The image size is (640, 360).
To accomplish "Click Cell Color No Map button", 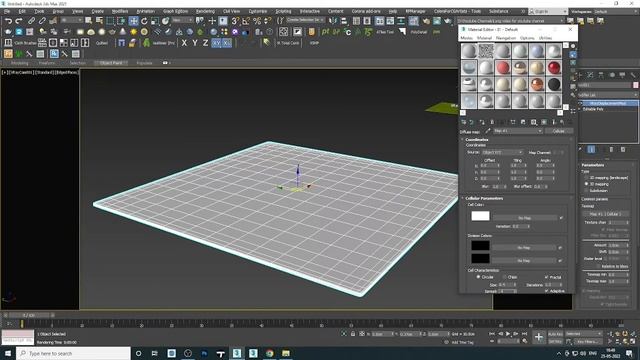I will (x=524, y=218).
